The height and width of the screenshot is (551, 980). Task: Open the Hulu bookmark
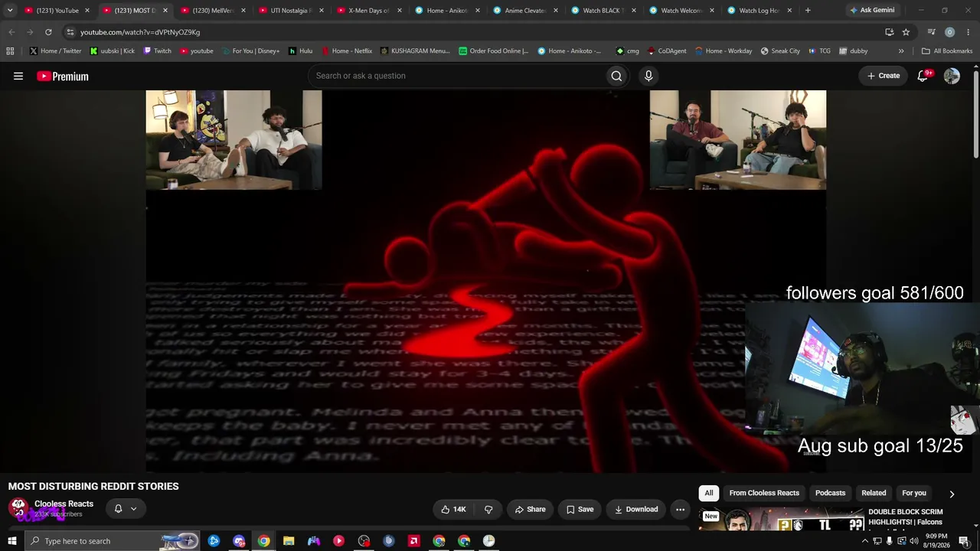[x=300, y=51]
